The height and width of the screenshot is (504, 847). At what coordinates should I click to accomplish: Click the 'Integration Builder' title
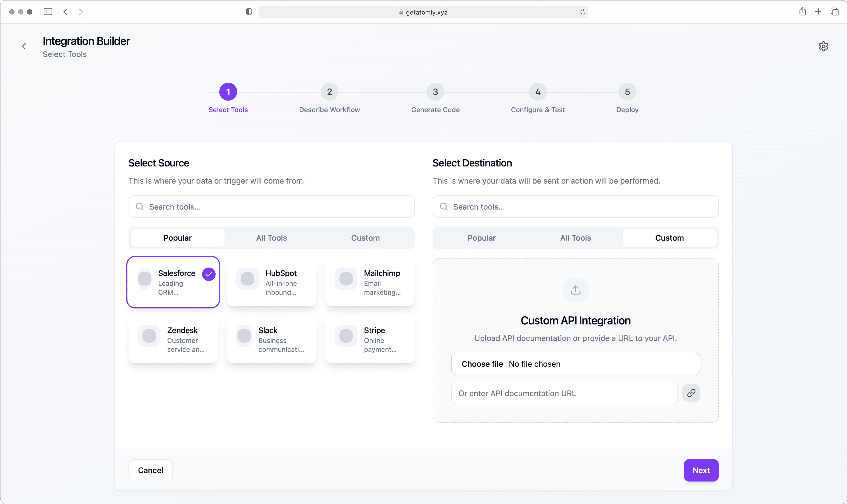coord(86,41)
